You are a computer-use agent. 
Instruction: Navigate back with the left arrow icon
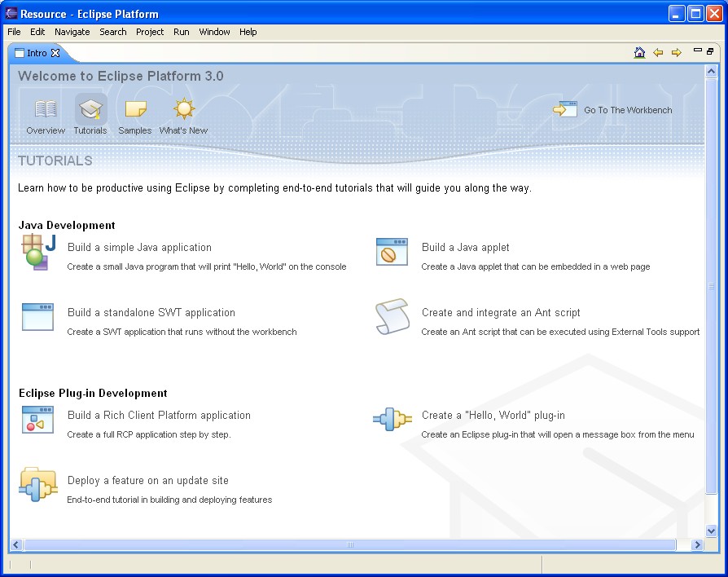(658, 52)
